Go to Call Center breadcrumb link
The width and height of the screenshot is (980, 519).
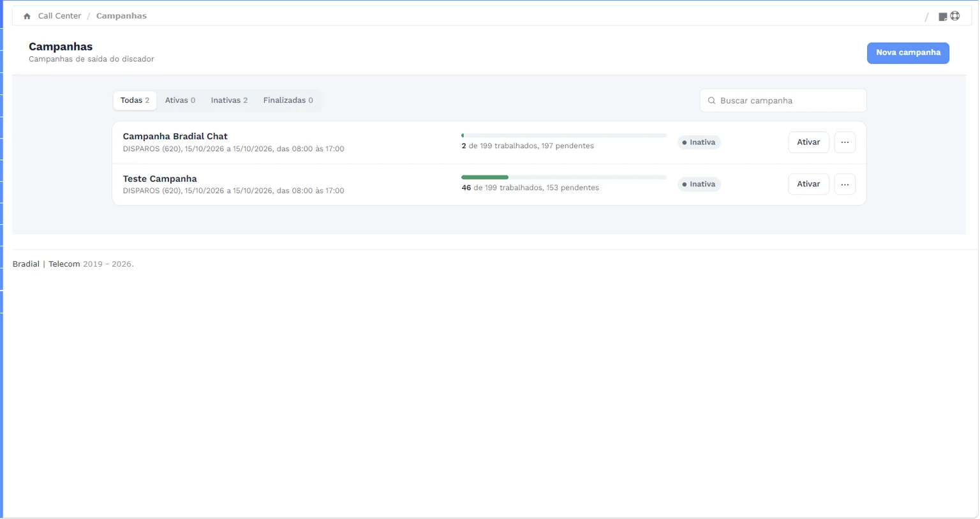click(59, 16)
